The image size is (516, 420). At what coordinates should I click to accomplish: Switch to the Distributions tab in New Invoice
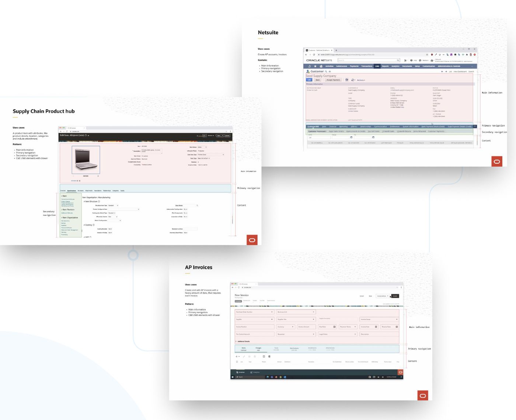click(294, 349)
